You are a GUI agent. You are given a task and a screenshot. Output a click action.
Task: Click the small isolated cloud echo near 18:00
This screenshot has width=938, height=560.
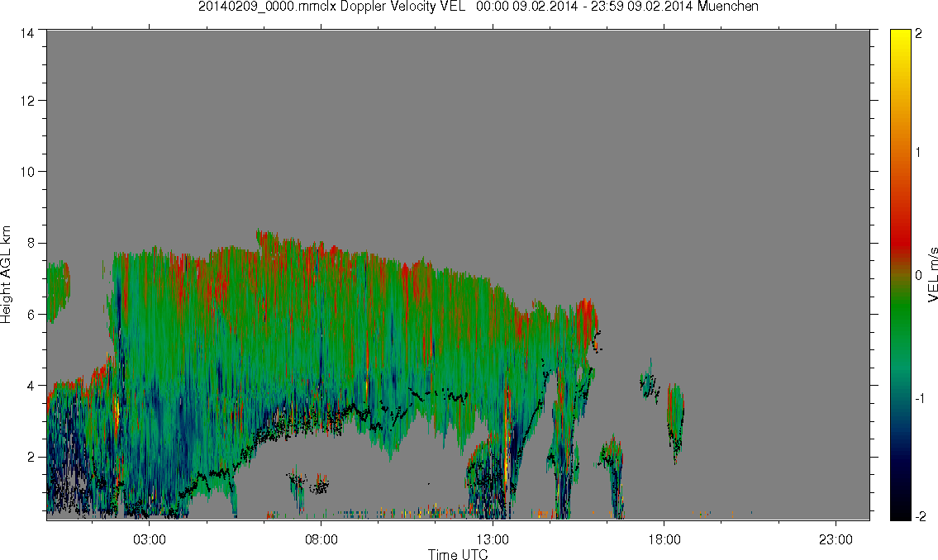[x=676, y=423]
